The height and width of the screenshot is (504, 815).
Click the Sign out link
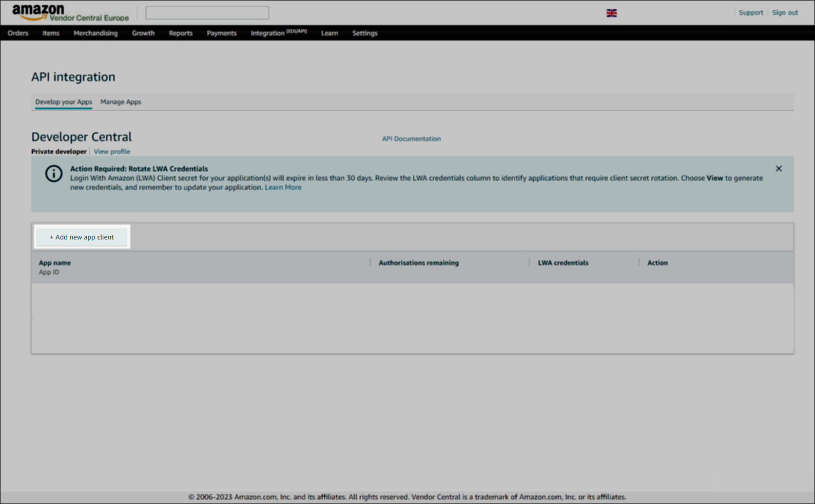(x=785, y=13)
